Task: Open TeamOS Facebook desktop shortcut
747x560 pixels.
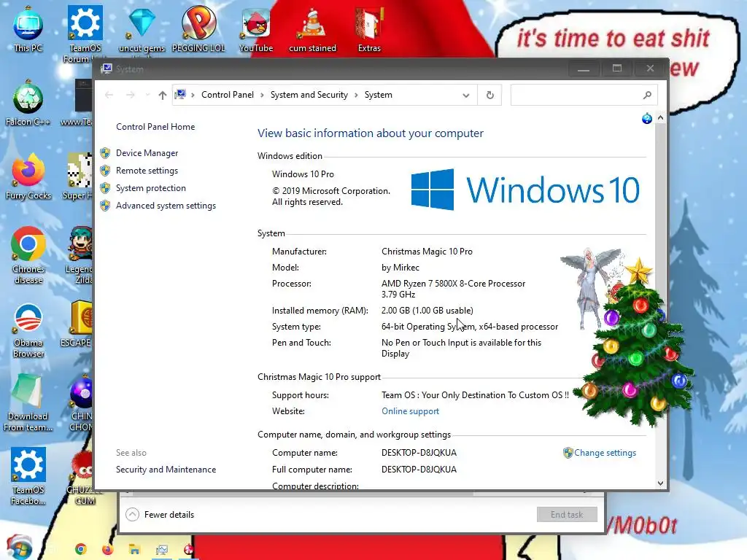Action: (x=28, y=476)
